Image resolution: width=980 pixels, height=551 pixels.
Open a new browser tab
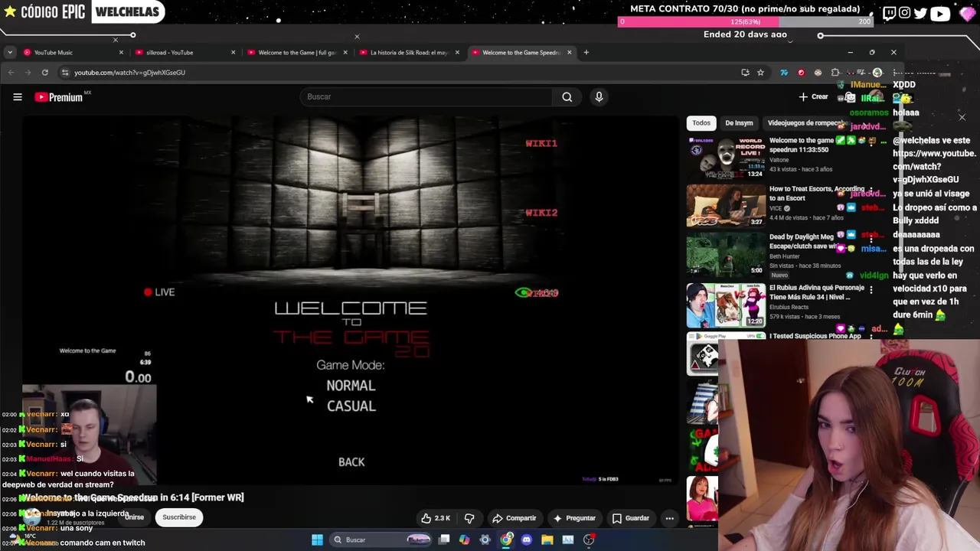tap(586, 53)
